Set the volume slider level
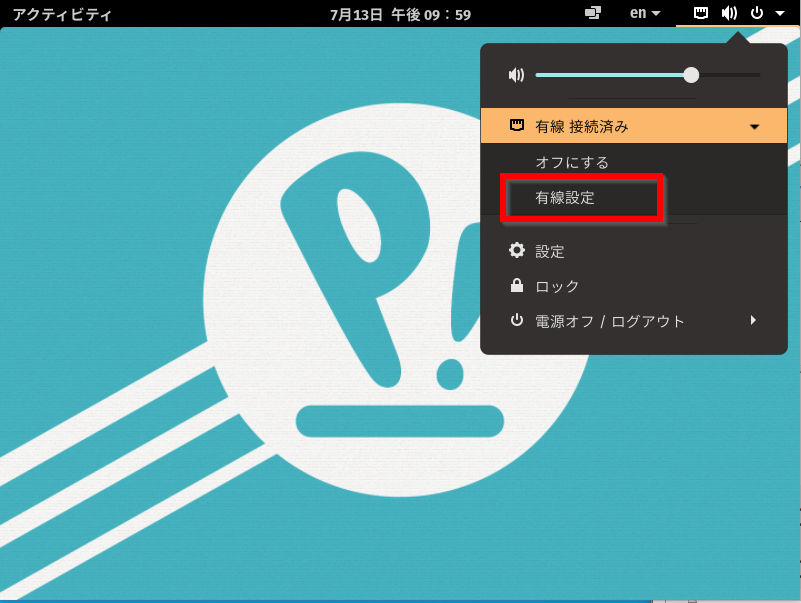This screenshot has width=801, height=603. tap(647, 75)
